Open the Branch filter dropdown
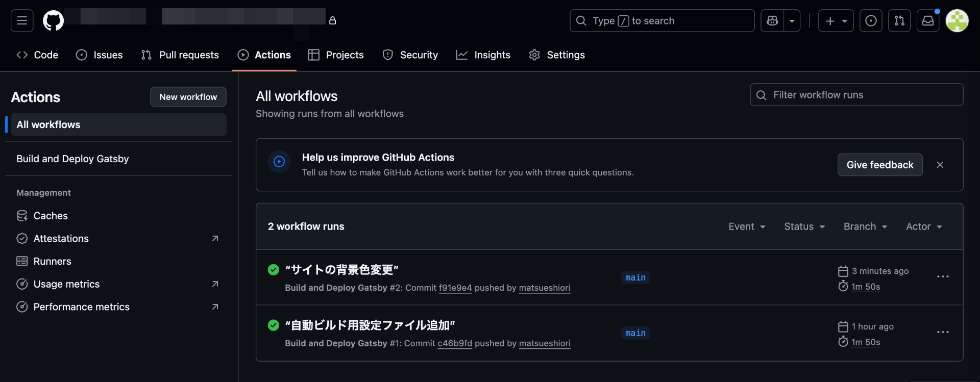This screenshot has width=980, height=382. (x=865, y=226)
